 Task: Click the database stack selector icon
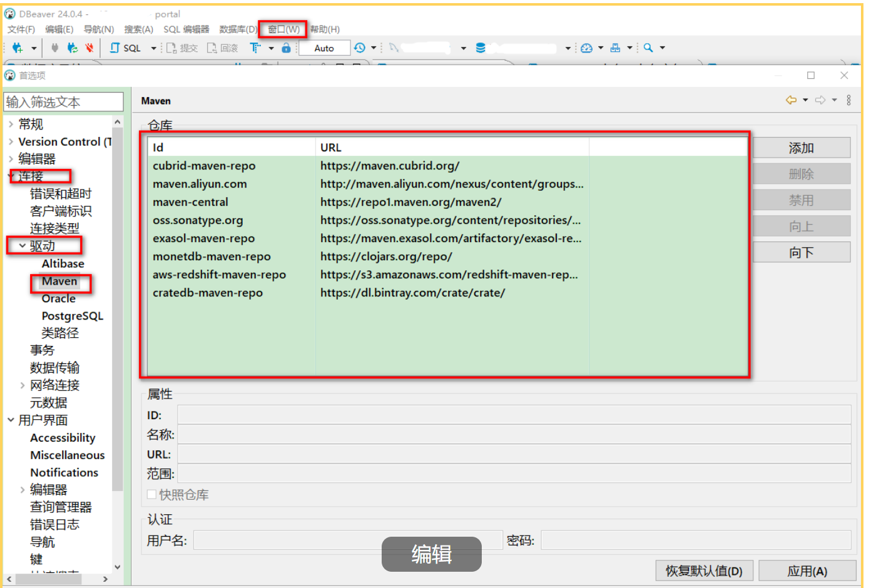(x=481, y=48)
